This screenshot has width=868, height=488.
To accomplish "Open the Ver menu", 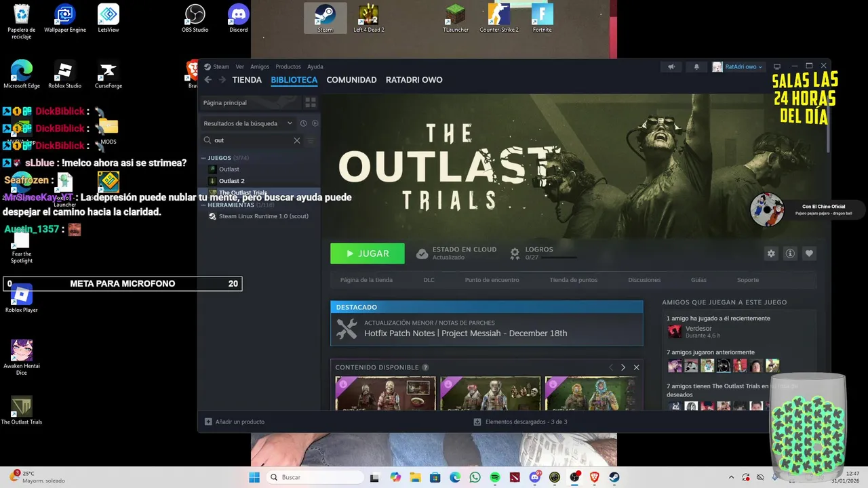I will coord(239,66).
